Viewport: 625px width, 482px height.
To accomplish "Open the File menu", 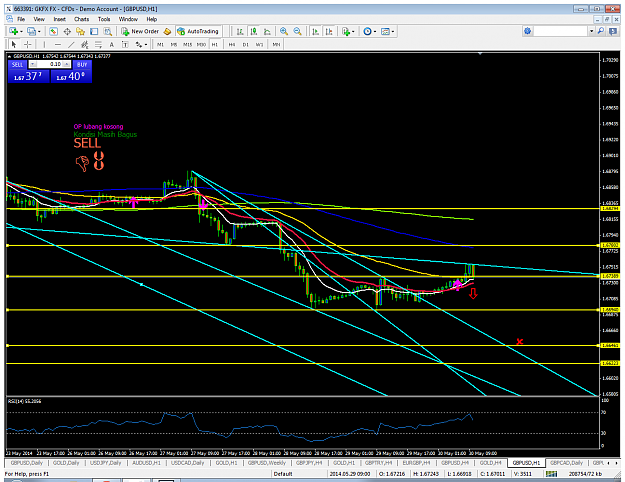I will coord(21,19).
